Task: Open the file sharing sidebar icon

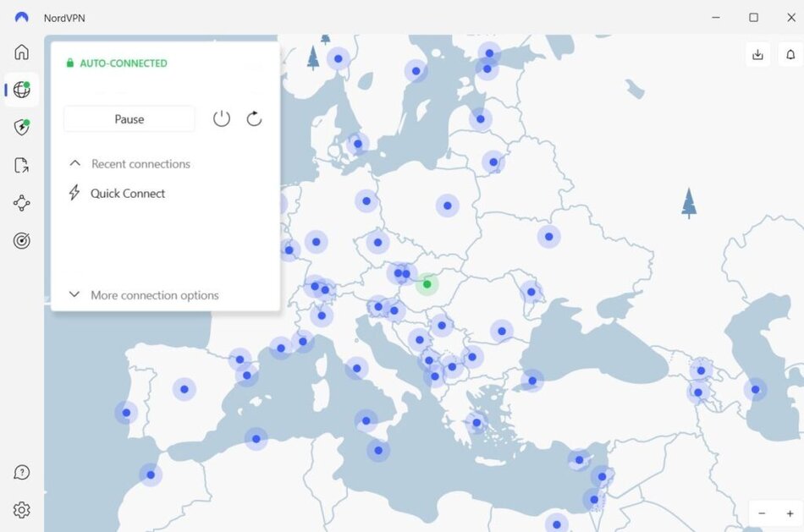Action: pyautogui.click(x=21, y=165)
